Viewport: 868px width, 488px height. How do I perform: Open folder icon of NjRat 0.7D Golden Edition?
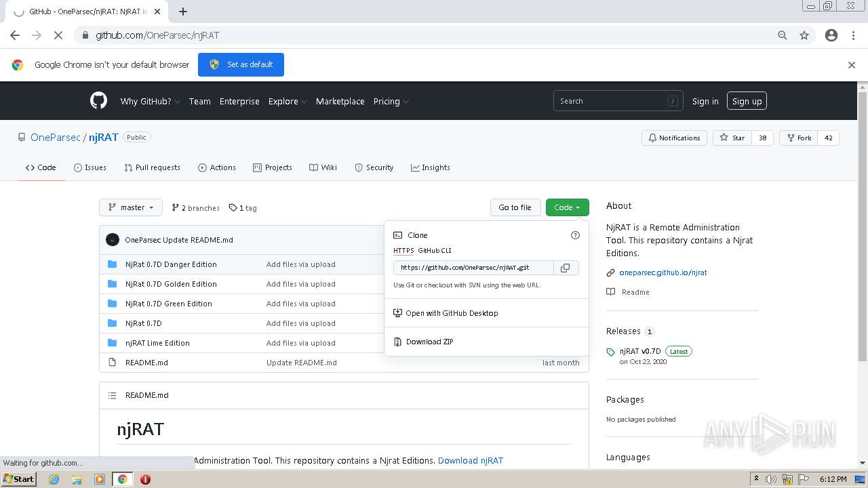click(x=113, y=284)
